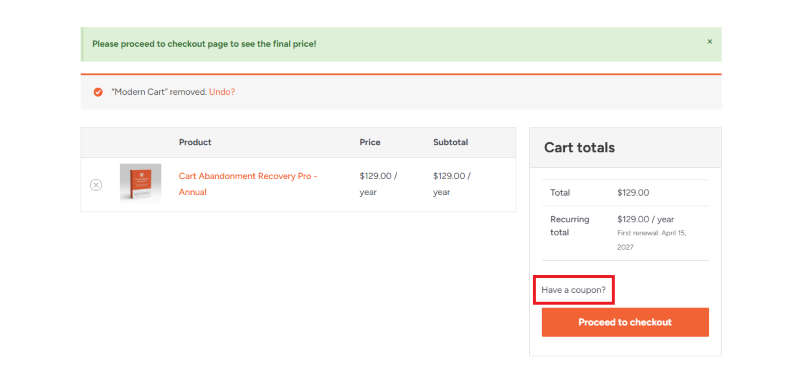The width and height of the screenshot is (800, 383).
Task: Click the Recurring total label
Action: (x=569, y=226)
